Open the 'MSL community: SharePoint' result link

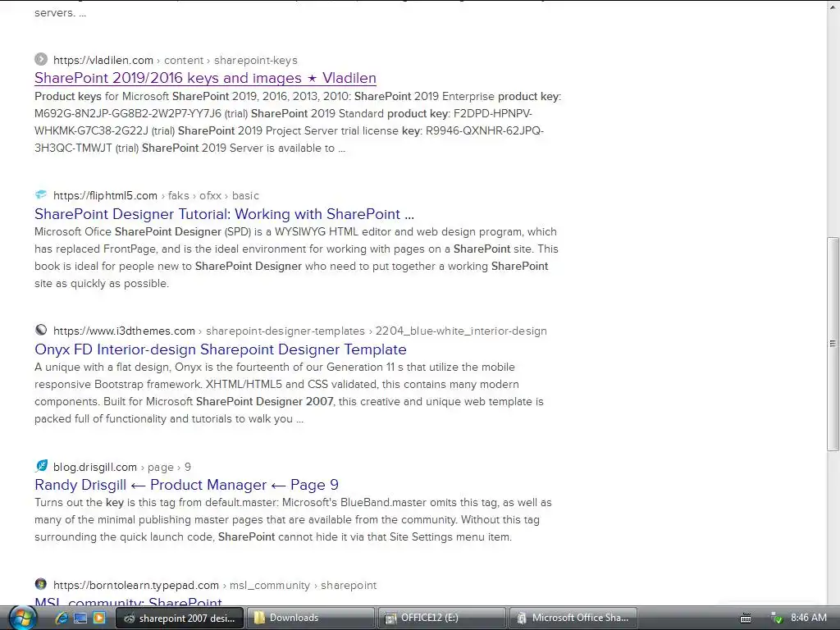[128, 601]
